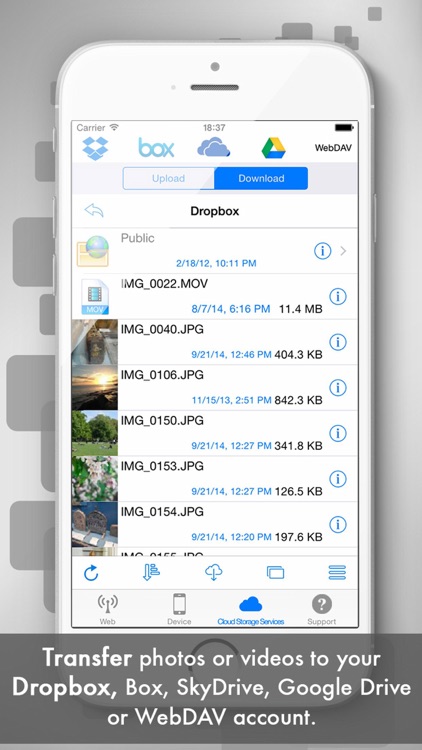Viewport: 422px width, 750px height.
Task: Open the sort order options icon
Action: (151, 572)
